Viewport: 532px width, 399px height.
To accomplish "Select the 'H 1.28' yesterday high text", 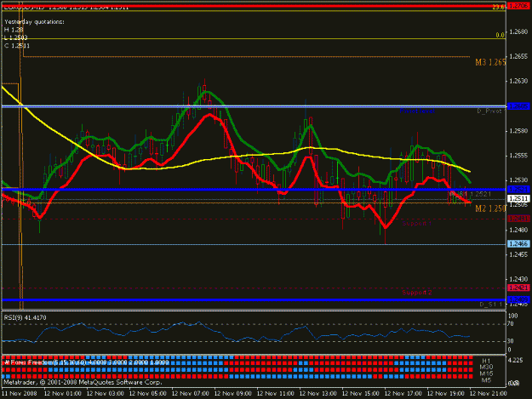I will (14, 30).
